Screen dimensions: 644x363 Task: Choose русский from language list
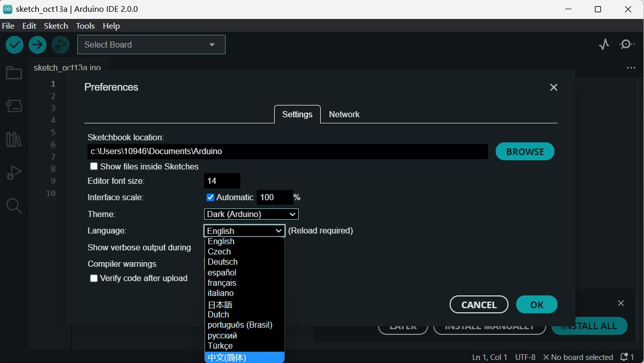245,335
